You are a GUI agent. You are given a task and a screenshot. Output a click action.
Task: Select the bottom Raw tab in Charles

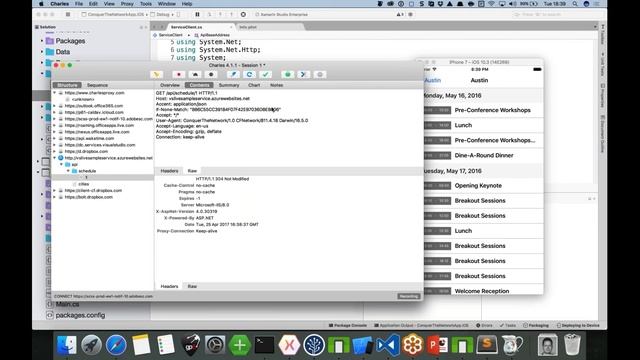click(x=192, y=286)
